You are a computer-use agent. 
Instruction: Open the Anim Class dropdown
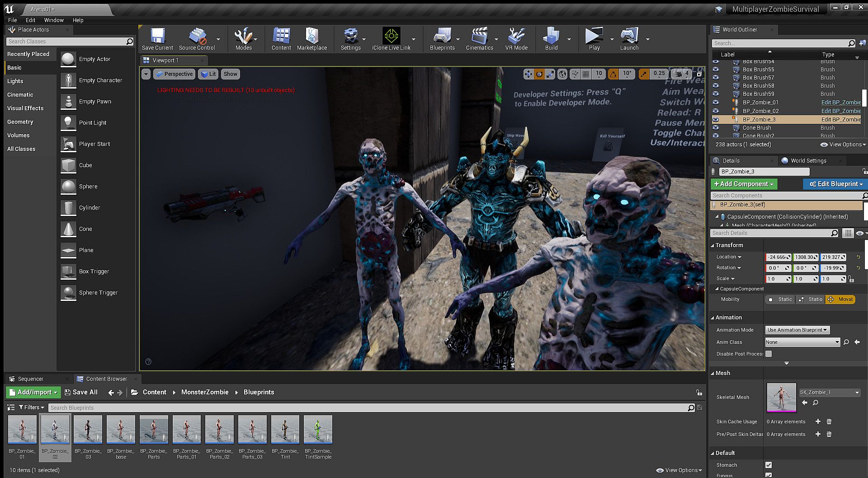[x=802, y=342]
